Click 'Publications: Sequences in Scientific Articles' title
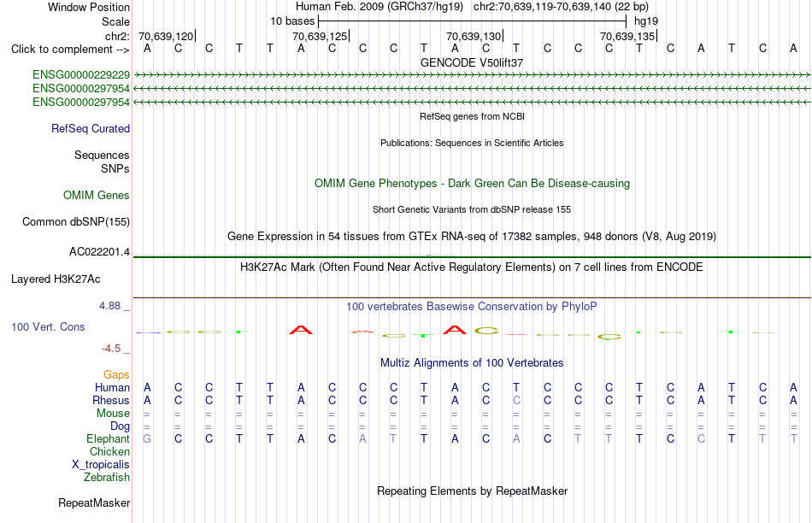The image size is (812, 523). click(x=472, y=143)
